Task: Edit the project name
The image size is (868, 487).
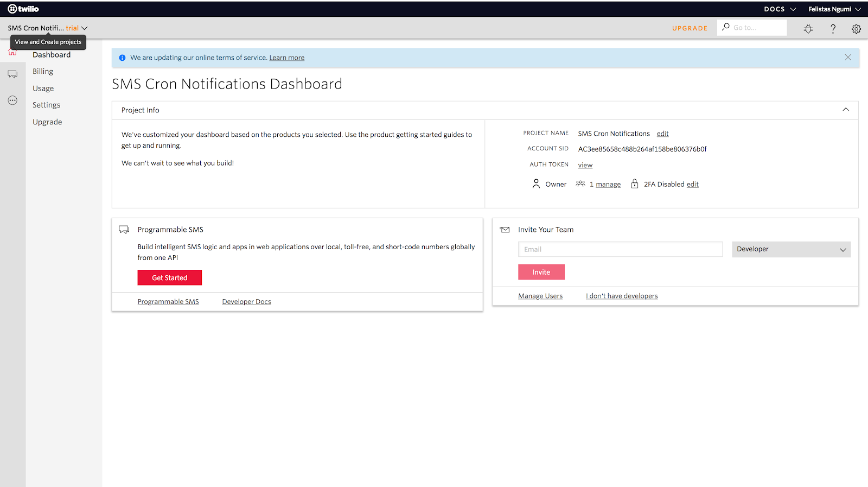Action: [x=663, y=134]
